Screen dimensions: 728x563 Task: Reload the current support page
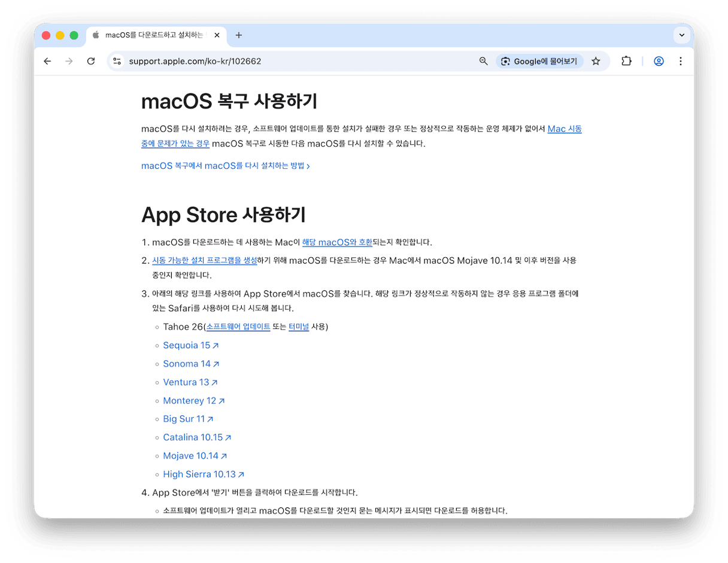click(x=90, y=60)
